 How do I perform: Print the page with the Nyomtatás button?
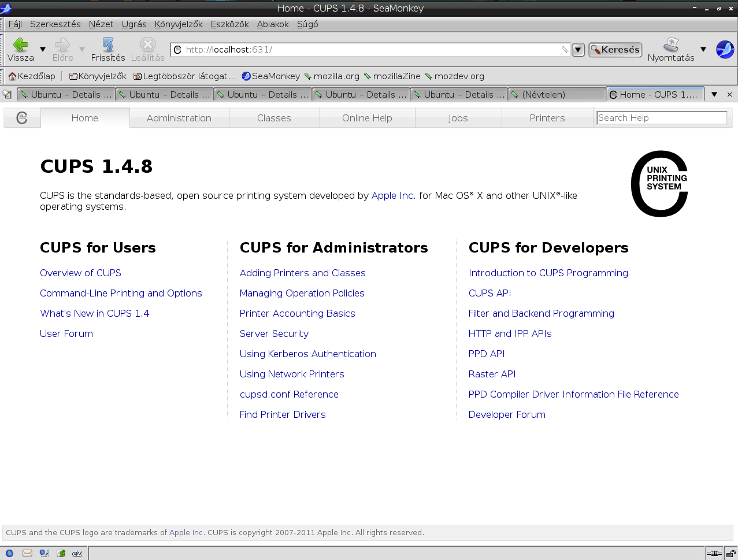pos(671,49)
